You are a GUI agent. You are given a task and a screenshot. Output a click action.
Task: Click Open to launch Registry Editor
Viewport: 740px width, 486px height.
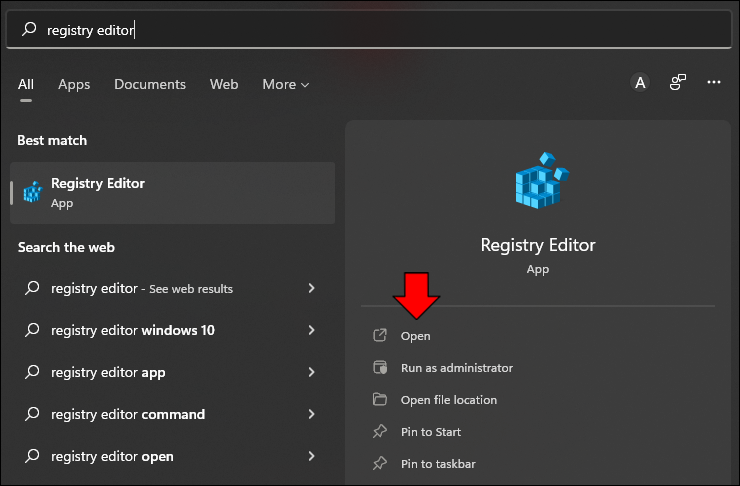416,336
